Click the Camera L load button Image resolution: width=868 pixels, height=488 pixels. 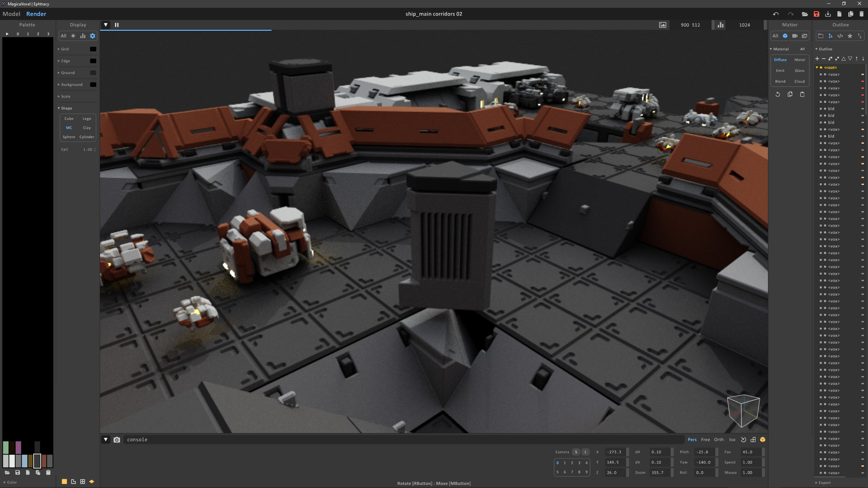(585, 452)
